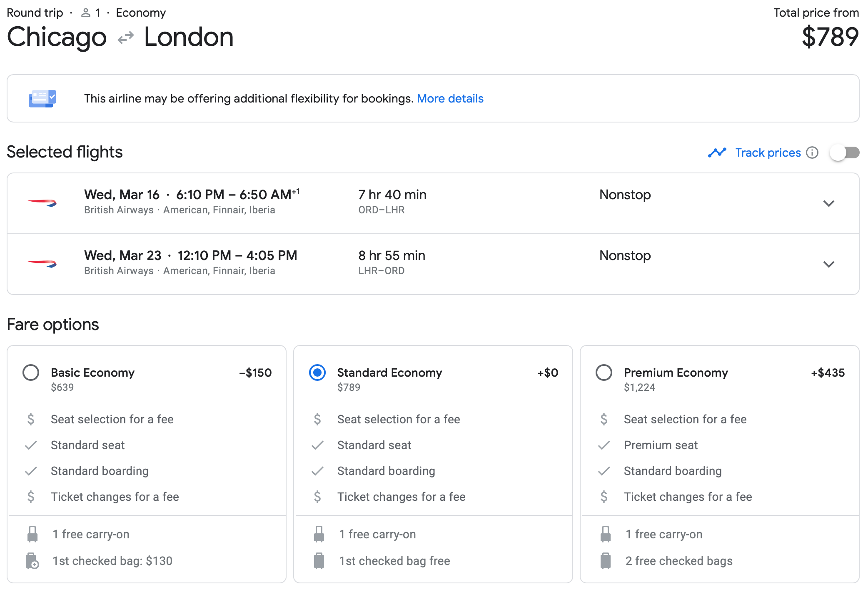Click Basic Economy standard seat checkmark icon

[31, 445]
